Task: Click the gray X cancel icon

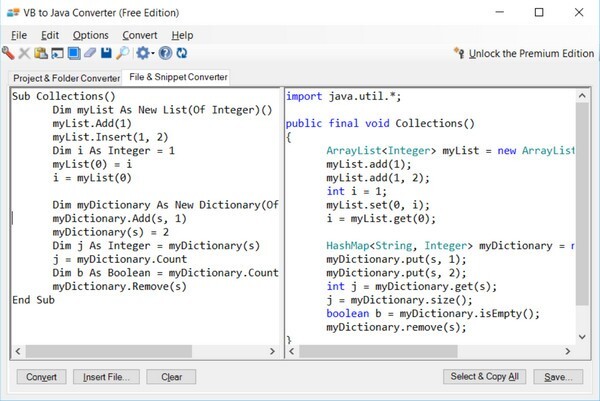Action: click(24, 53)
